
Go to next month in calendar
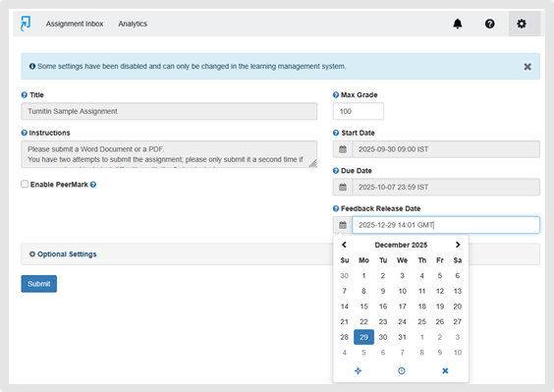tap(458, 245)
